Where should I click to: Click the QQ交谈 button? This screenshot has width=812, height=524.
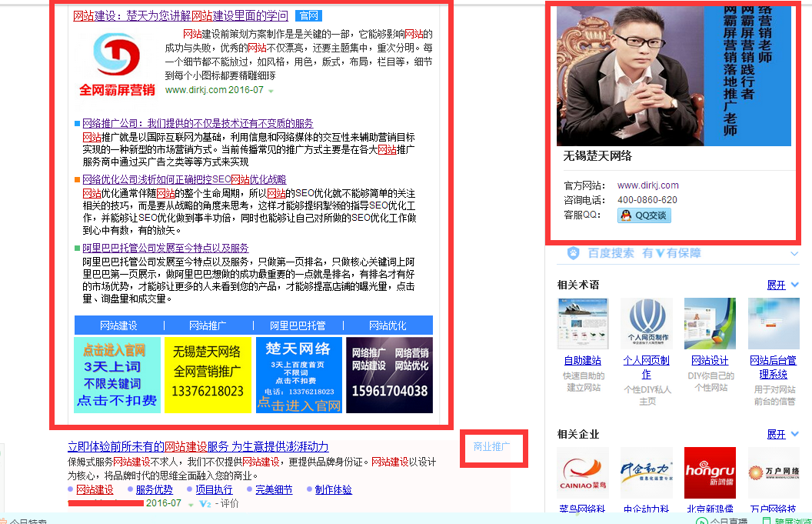644,215
